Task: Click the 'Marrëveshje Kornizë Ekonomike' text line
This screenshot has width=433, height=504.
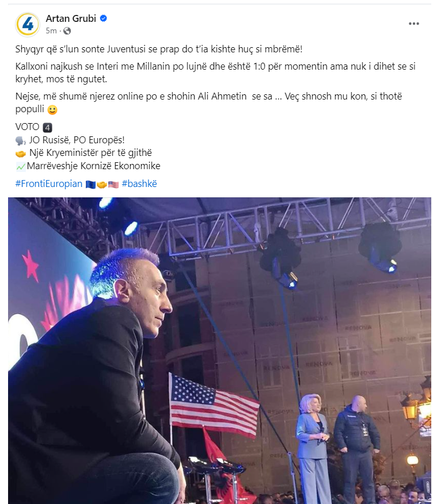Action: click(94, 166)
